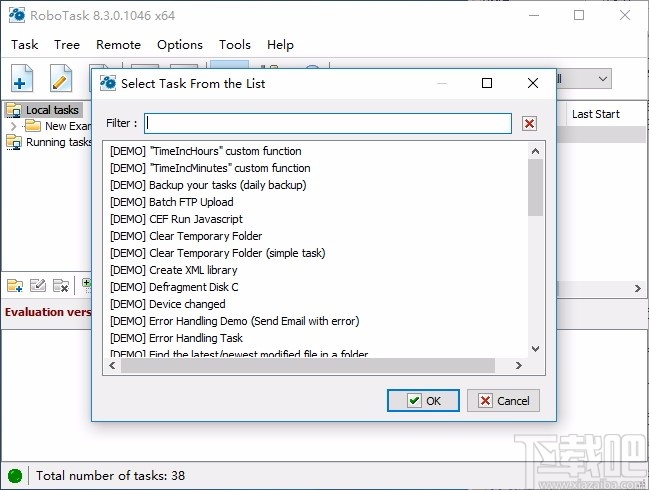
Task: Select Clear Temporary Folder (simple task)
Action: (218, 253)
